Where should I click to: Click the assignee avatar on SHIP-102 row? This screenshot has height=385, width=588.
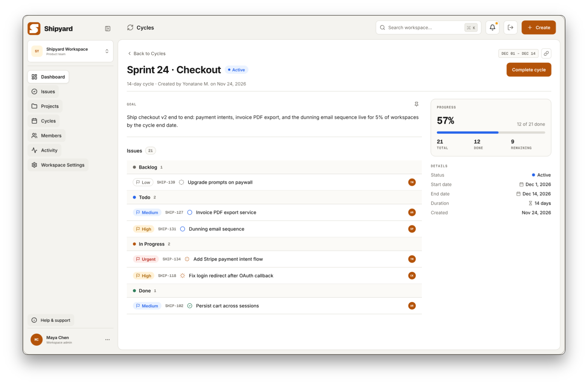(412, 306)
